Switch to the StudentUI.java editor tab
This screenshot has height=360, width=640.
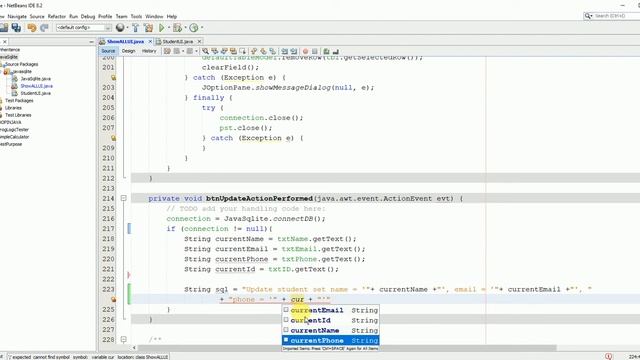coord(178,42)
